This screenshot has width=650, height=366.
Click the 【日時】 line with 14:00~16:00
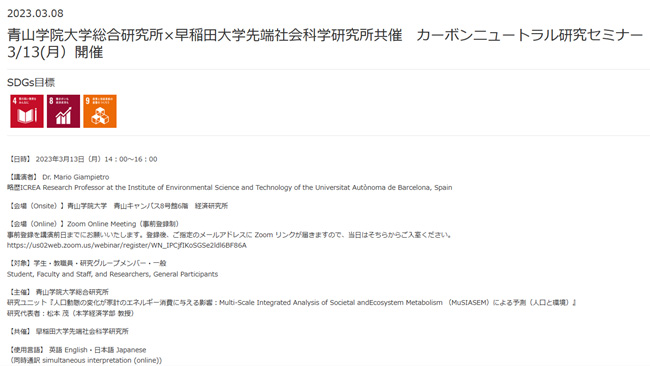(x=83, y=159)
